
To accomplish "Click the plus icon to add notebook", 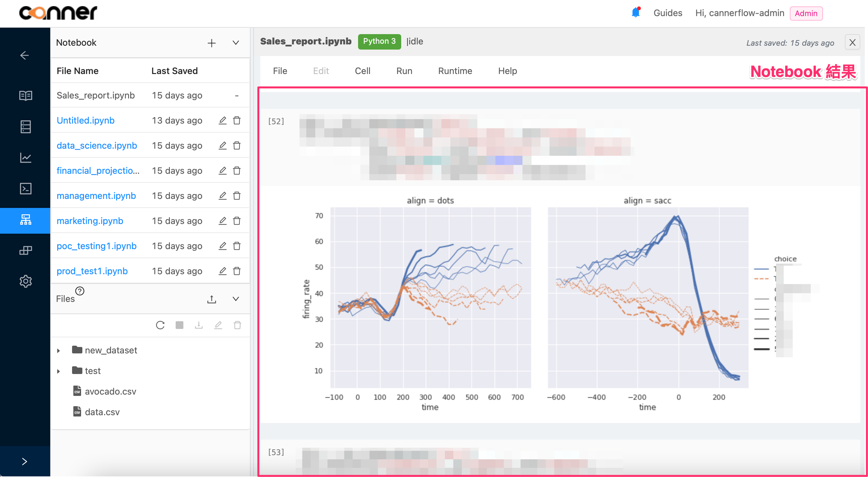I will coord(211,43).
